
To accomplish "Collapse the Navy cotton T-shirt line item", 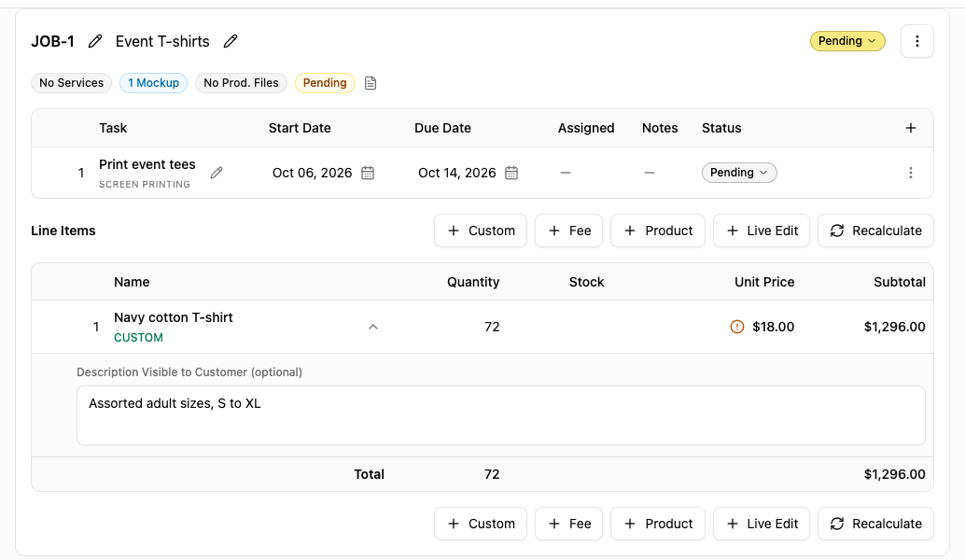I will (373, 327).
